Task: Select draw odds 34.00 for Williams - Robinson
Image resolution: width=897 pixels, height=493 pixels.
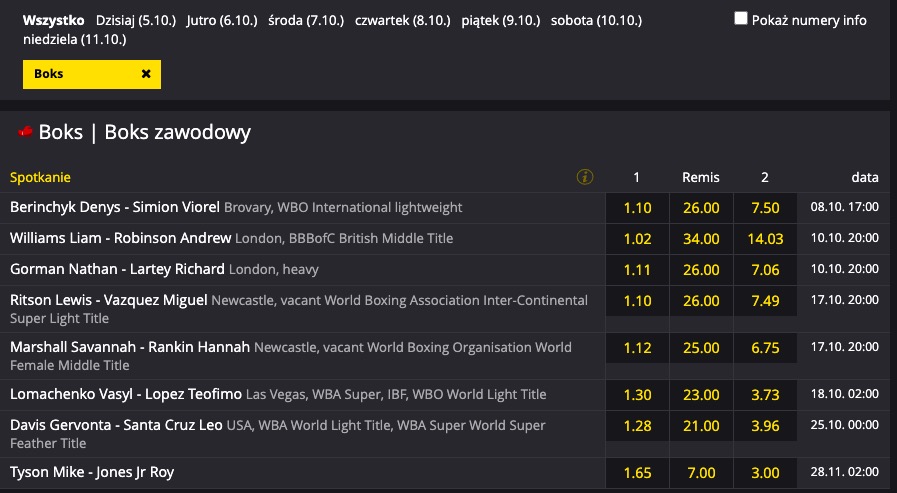Action: 701,239
